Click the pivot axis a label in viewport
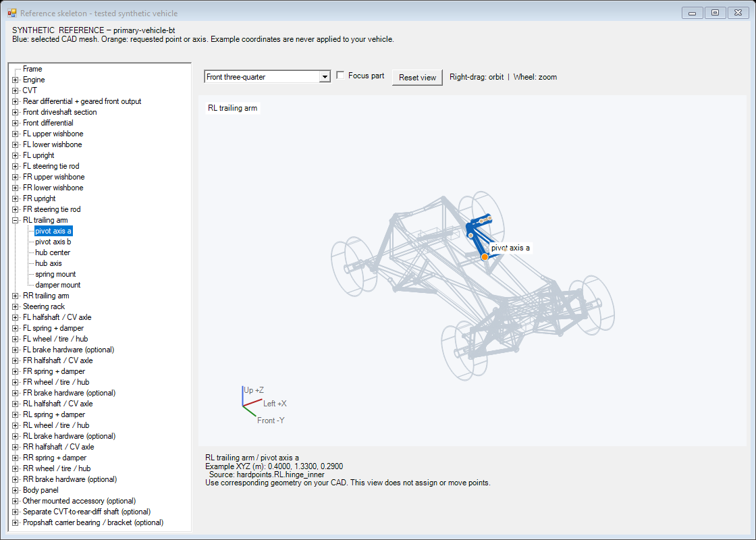Image resolution: width=756 pixels, height=540 pixels. click(510, 248)
